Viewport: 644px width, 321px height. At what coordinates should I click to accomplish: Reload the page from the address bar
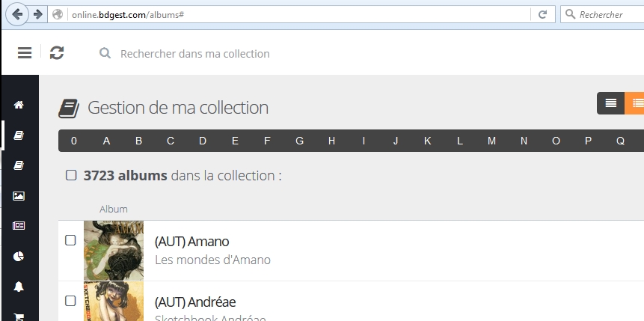[x=542, y=14]
